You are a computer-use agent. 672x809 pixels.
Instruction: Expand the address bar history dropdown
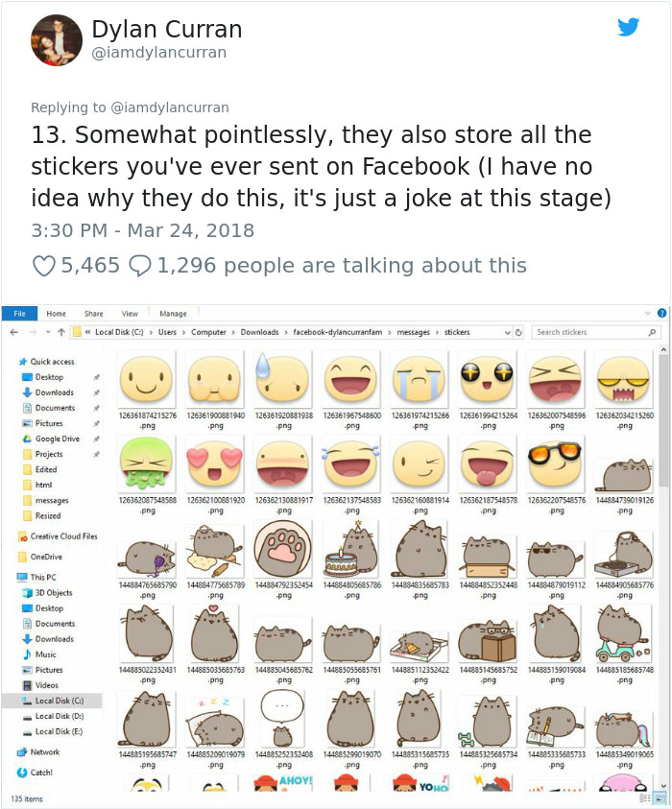(x=508, y=332)
